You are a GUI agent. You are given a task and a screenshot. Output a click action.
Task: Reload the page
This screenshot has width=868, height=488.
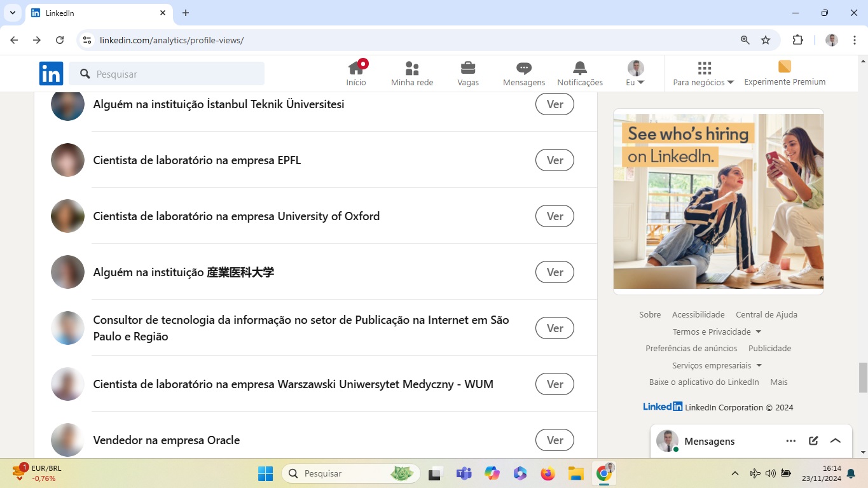point(60,40)
